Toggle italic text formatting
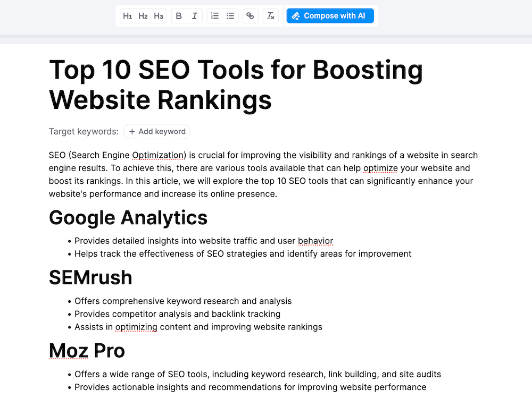Viewport: 532px width, 398px height. 194,15
